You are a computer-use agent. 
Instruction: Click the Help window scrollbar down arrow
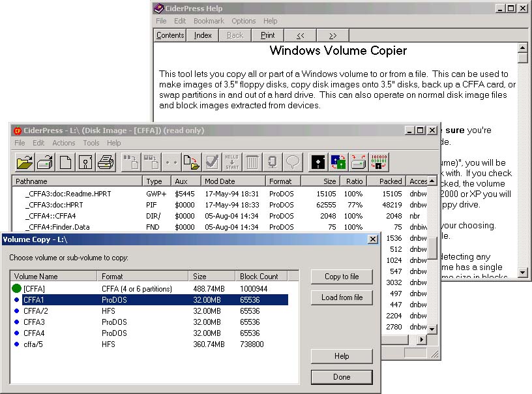[522, 271]
